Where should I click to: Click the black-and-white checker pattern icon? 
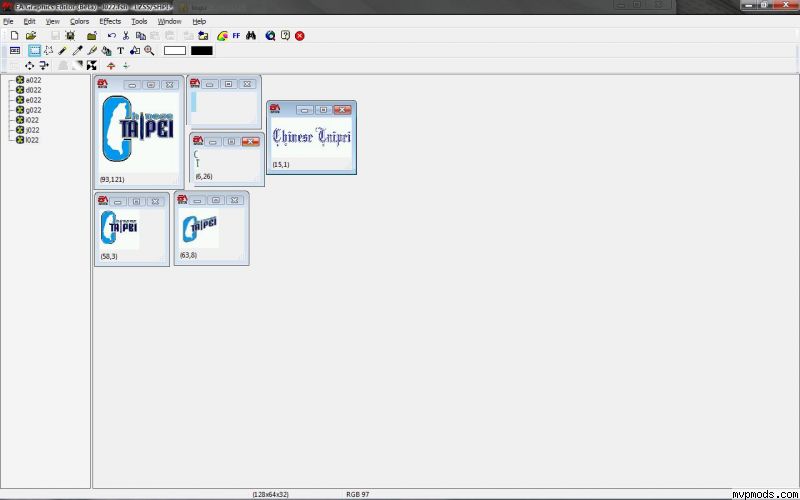[x=91, y=65]
